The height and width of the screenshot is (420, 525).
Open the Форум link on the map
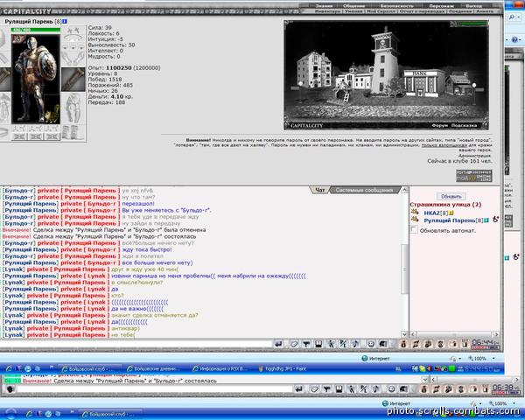coord(439,125)
